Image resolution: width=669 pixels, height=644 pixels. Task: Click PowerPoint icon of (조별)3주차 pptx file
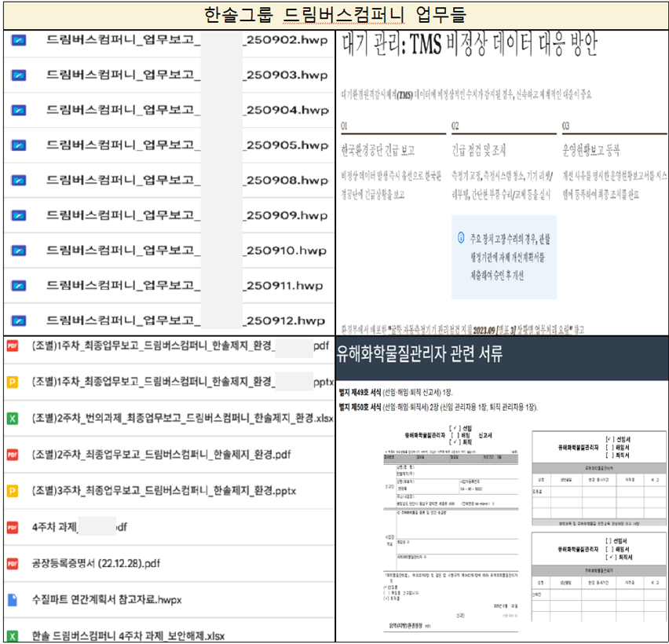(13, 491)
